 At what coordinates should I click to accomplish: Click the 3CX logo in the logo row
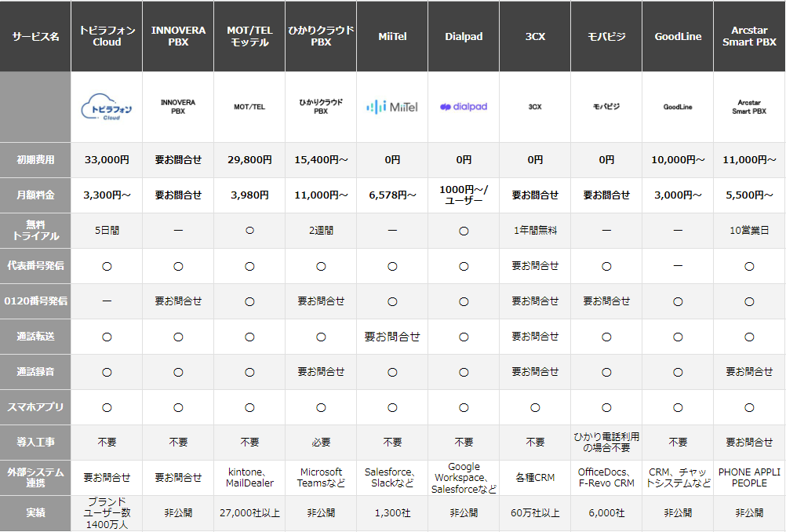pos(535,107)
